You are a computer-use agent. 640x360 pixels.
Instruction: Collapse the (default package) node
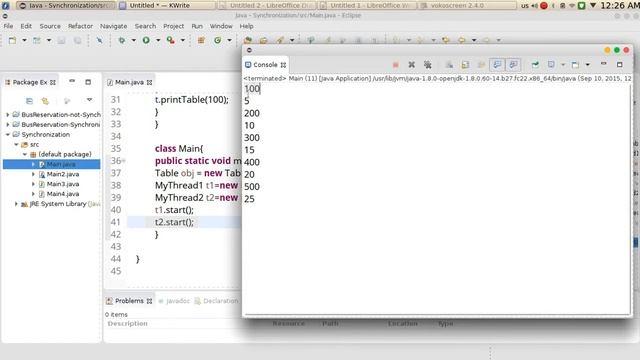pos(25,154)
